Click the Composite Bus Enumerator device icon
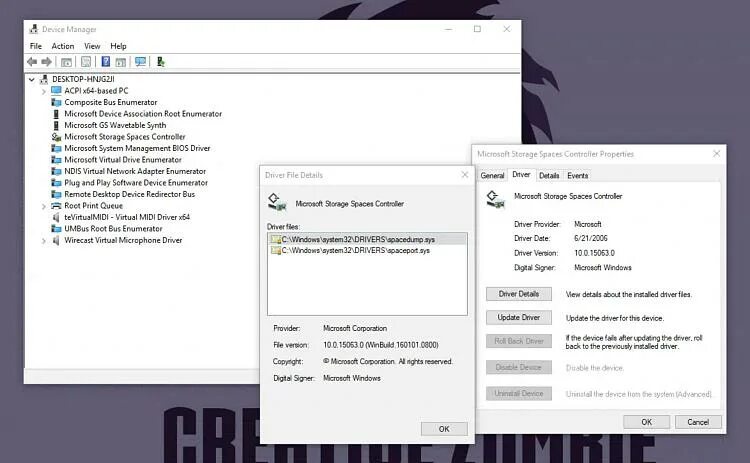 pos(56,102)
